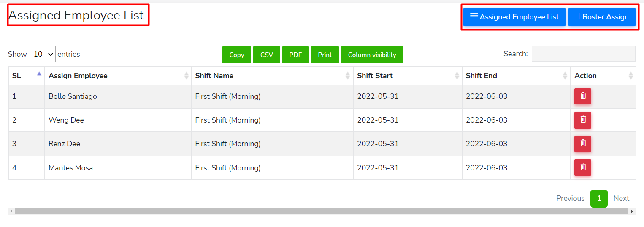This screenshot has width=644, height=227.
Task: Open the Roster Assign form
Action: (x=602, y=17)
